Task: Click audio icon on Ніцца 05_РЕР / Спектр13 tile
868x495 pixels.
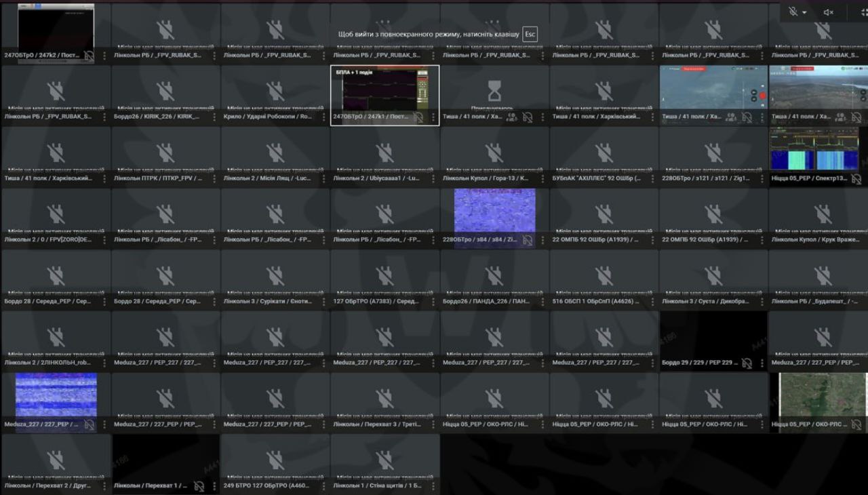Action: (856, 179)
